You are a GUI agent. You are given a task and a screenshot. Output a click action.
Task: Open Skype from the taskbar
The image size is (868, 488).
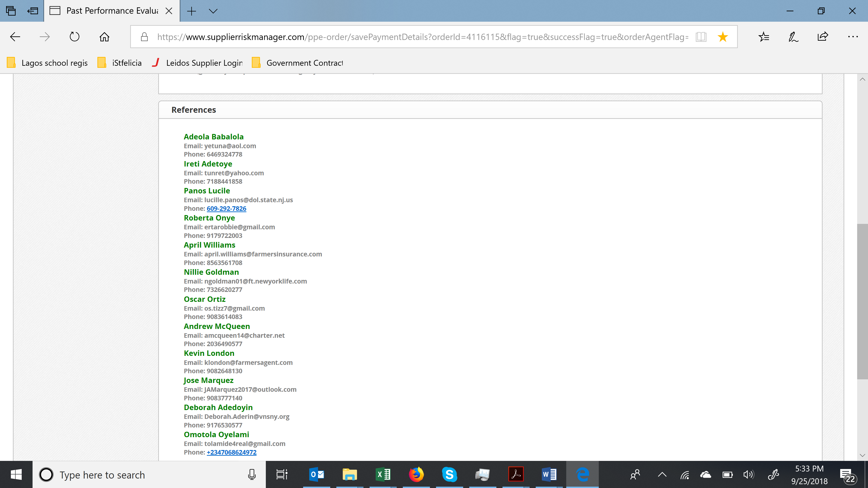pos(450,474)
